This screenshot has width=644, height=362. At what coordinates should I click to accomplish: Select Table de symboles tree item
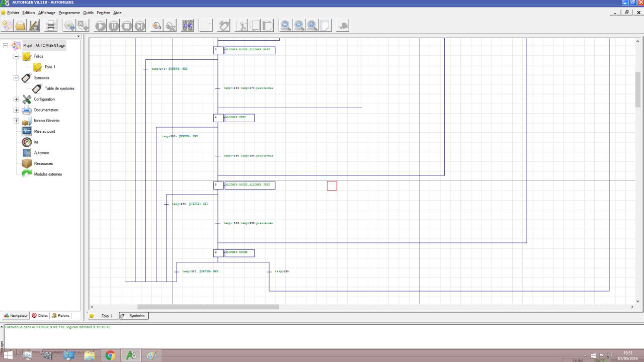point(59,88)
